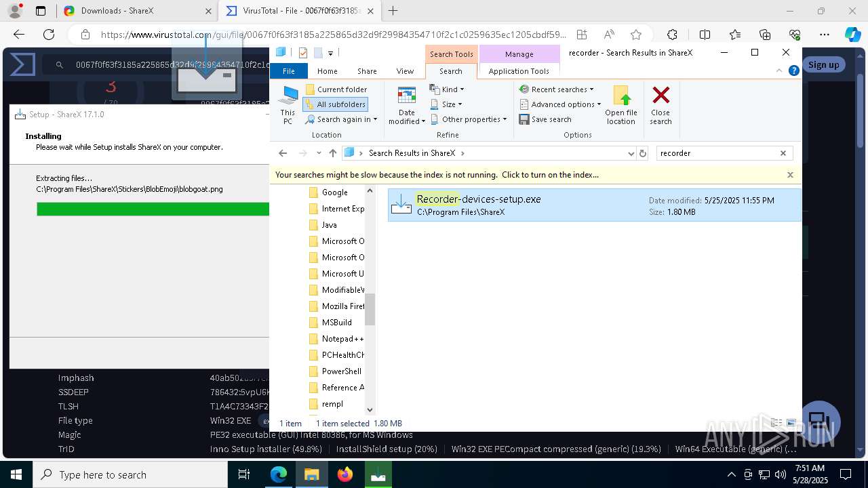Open Other properties dropdown
868x488 pixels.
tap(469, 119)
